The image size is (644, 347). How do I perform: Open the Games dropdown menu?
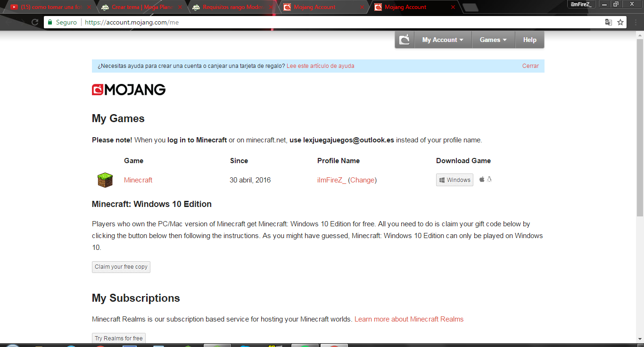(x=493, y=40)
